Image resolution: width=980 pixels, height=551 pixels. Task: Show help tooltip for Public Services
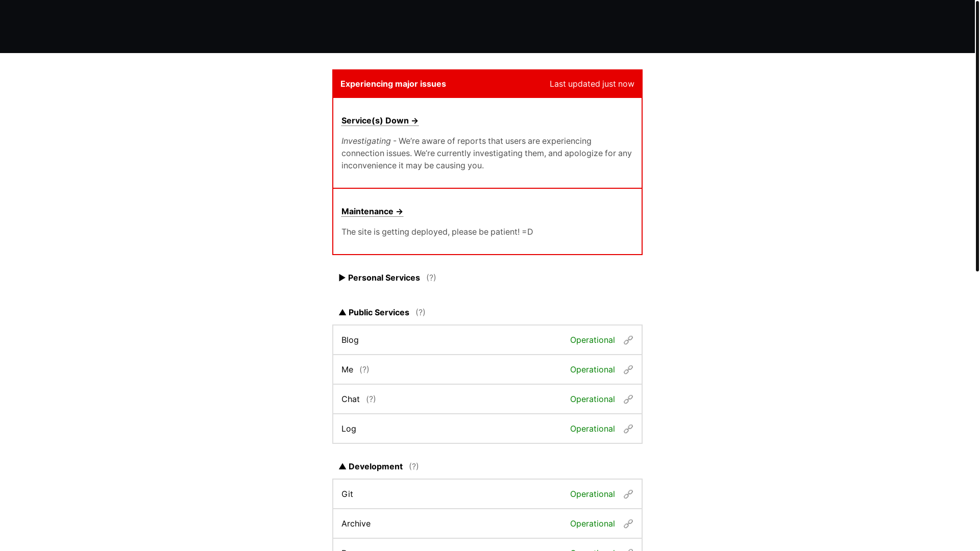pyautogui.click(x=421, y=312)
